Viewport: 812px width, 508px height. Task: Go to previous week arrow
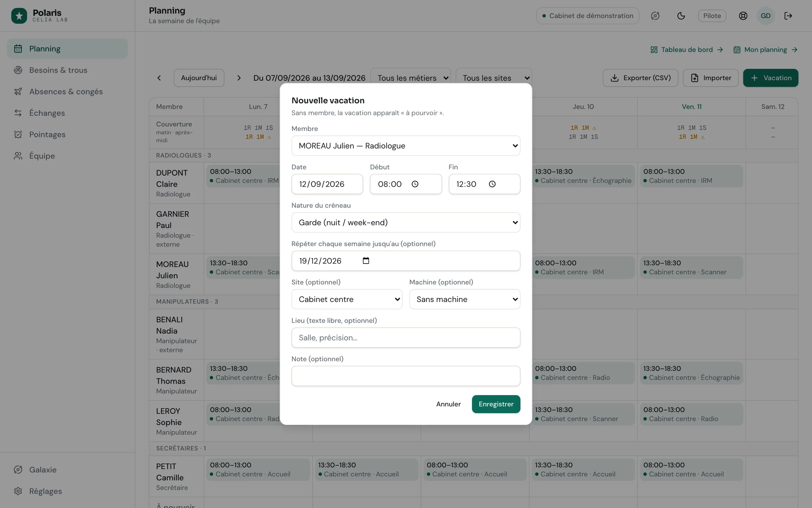click(x=159, y=78)
